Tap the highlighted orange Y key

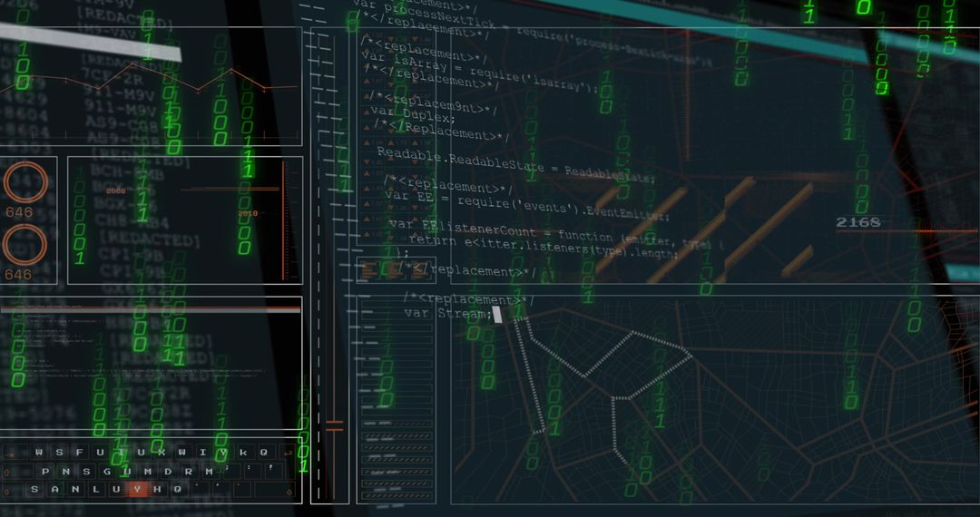[138, 490]
